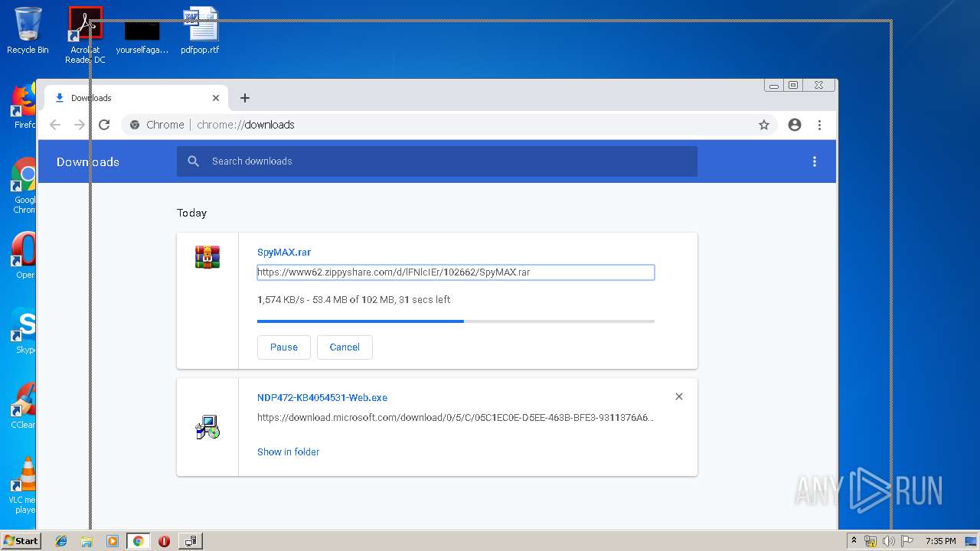
Task: Launch Windows Media Player from the taskbar
Action: [113, 541]
